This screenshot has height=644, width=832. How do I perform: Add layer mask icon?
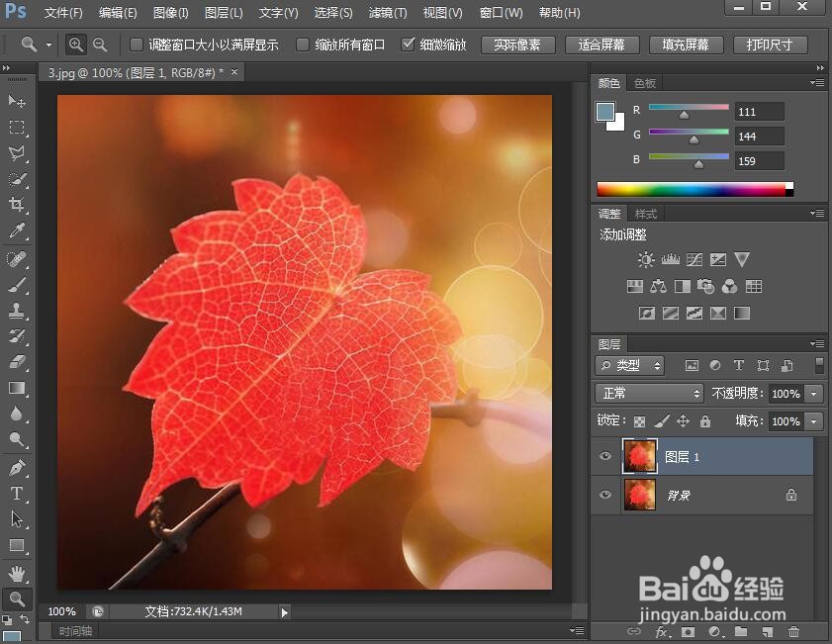point(689,632)
